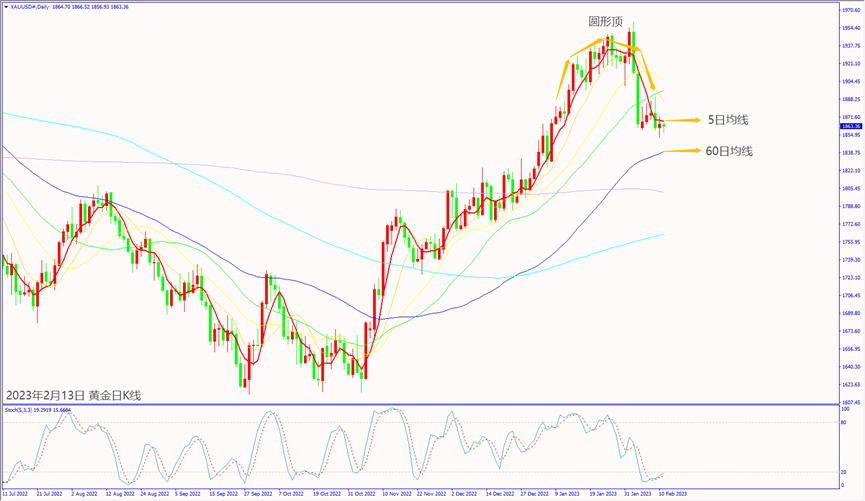Click the 圆形顶 annotation label
This screenshot has height=501, width=865.
point(607,21)
